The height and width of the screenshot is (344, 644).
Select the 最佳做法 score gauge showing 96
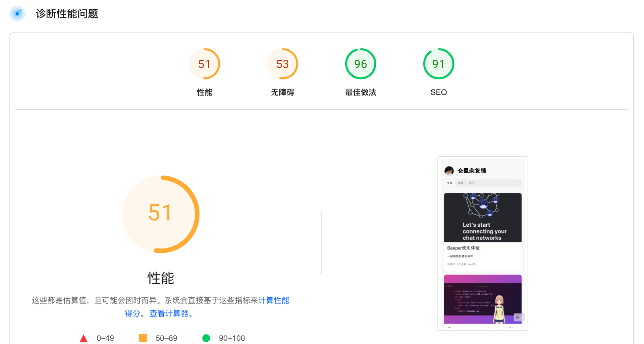click(x=361, y=64)
